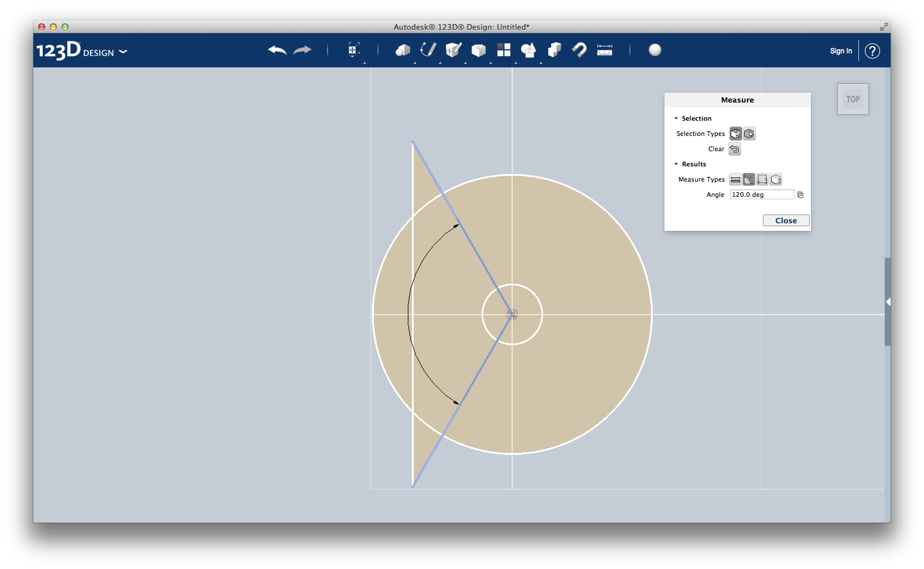Open the Transform tool
Image resolution: width=924 pixels, height=569 pixels.
(353, 50)
